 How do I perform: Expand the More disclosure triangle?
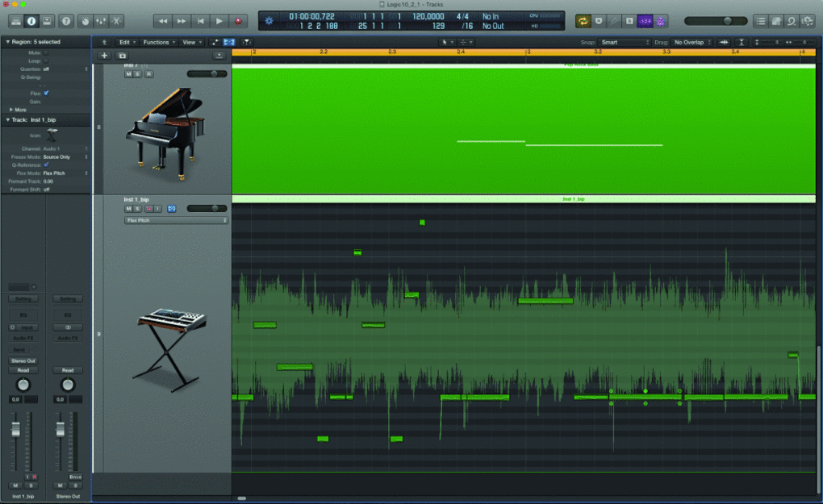11,110
